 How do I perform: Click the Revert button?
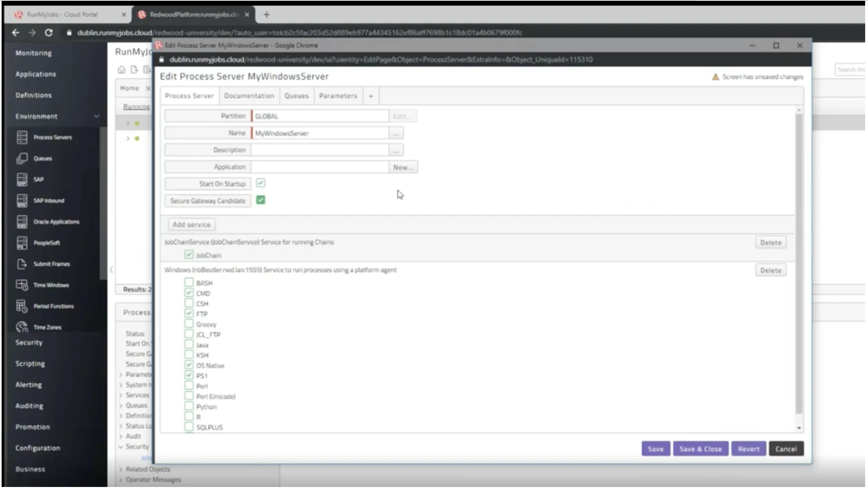(x=749, y=449)
